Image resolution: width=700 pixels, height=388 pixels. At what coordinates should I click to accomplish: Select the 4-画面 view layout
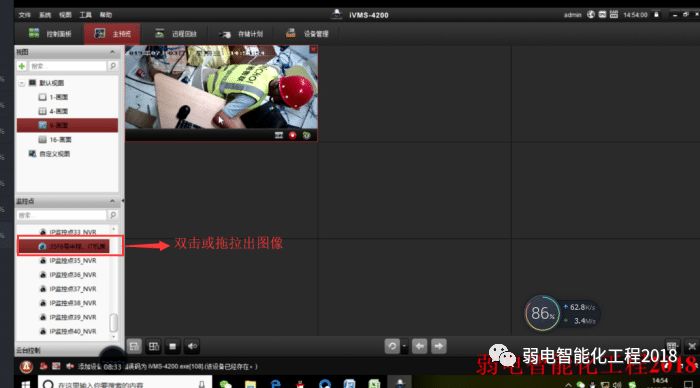point(53,111)
